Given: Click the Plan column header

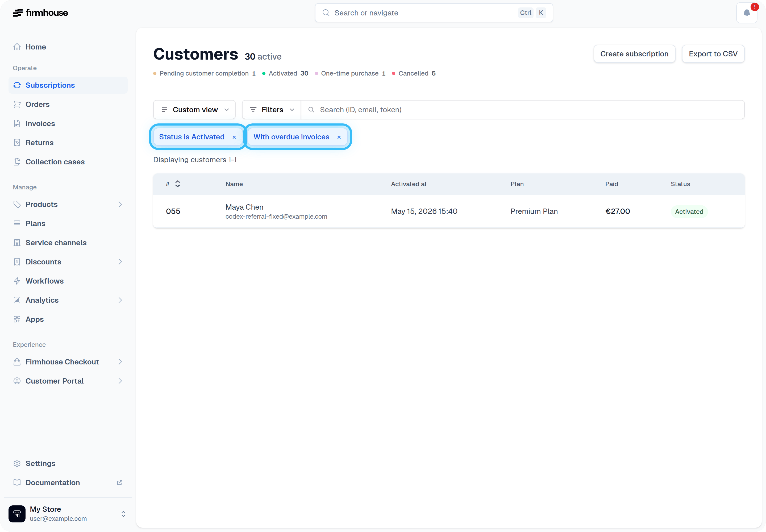Looking at the screenshot, I should tap(517, 184).
